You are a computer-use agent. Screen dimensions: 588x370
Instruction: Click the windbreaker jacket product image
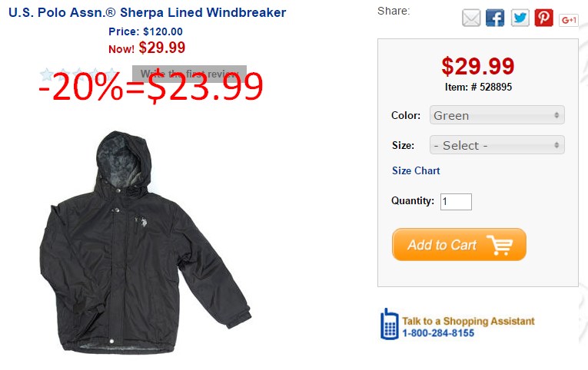click(x=145, y=243)
